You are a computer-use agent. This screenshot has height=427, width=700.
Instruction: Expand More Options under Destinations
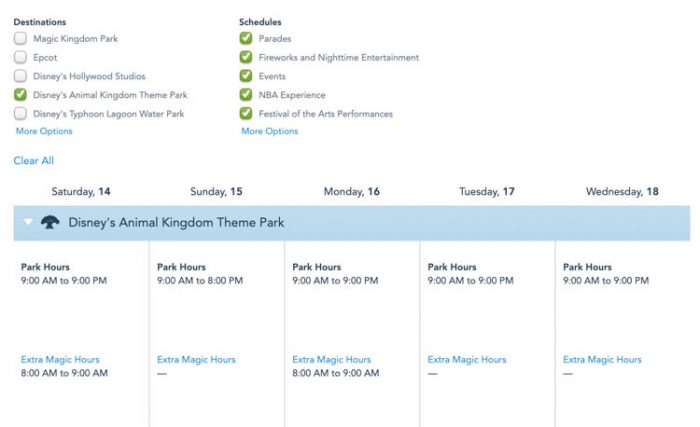coord(44,131)
